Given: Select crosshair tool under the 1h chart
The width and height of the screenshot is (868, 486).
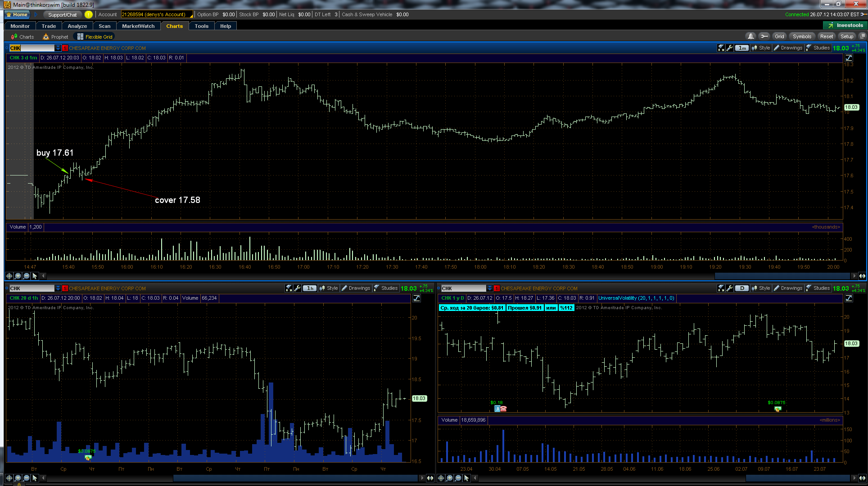Looking at the screenshot, I should [x=9, y=478].
